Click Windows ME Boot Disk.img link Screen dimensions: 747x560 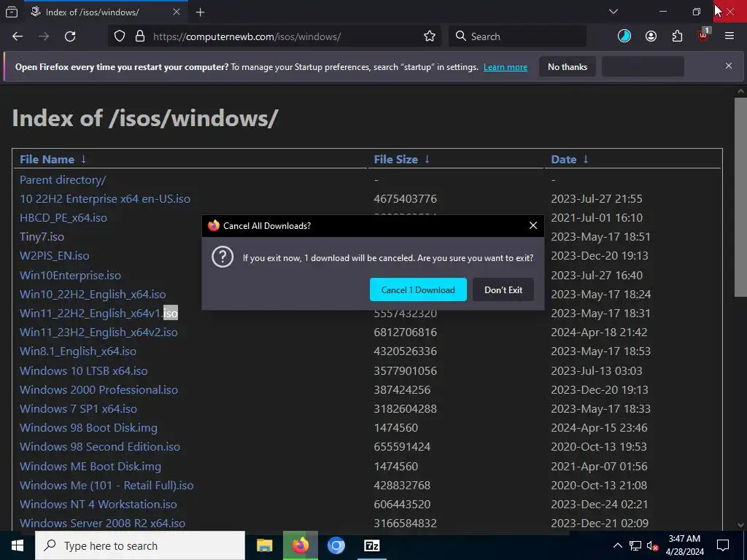(90, 466)
